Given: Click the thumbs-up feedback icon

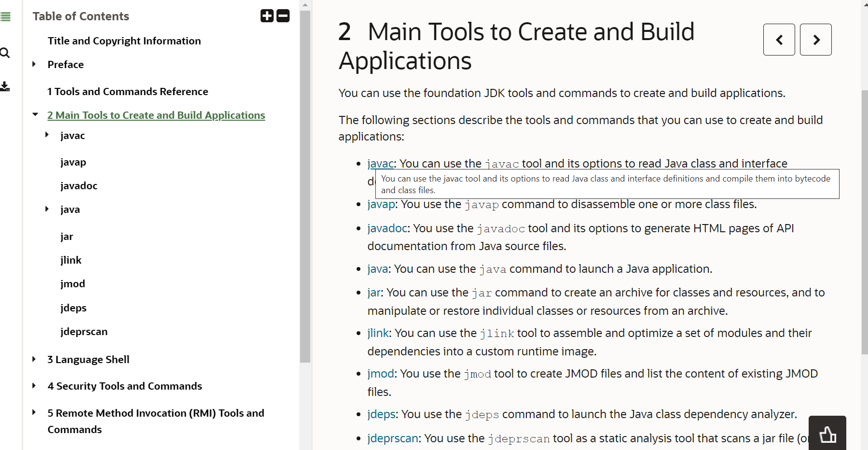Looking at the screenshot, I should (x=827, y=434).
